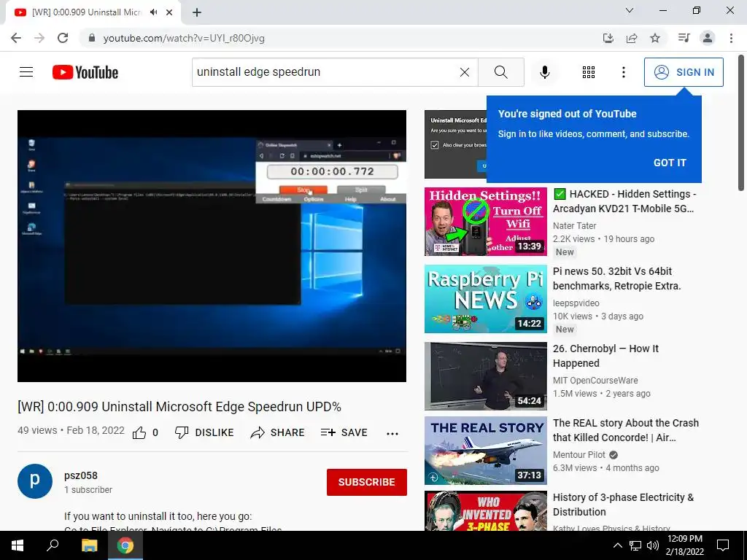Screen dimensions: 747x560
Task: Click leepspvideo channel name
Action: 576,303
